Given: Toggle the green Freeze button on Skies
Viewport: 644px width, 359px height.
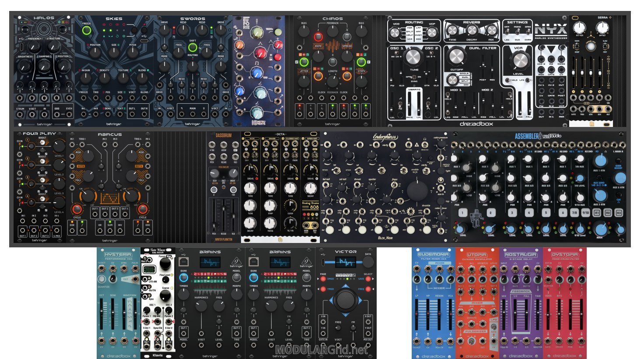Looking at the screenshot, I should (x=87, y=30).
